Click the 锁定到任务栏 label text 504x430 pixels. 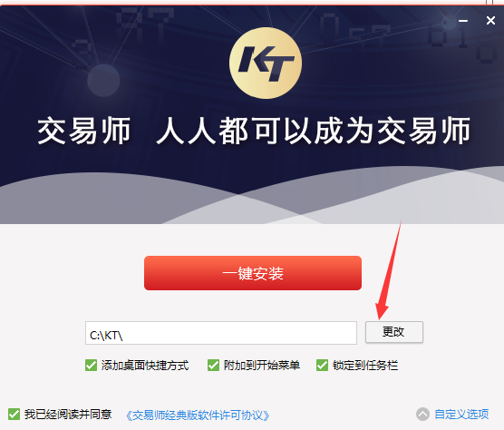click(x=365, y=366)
